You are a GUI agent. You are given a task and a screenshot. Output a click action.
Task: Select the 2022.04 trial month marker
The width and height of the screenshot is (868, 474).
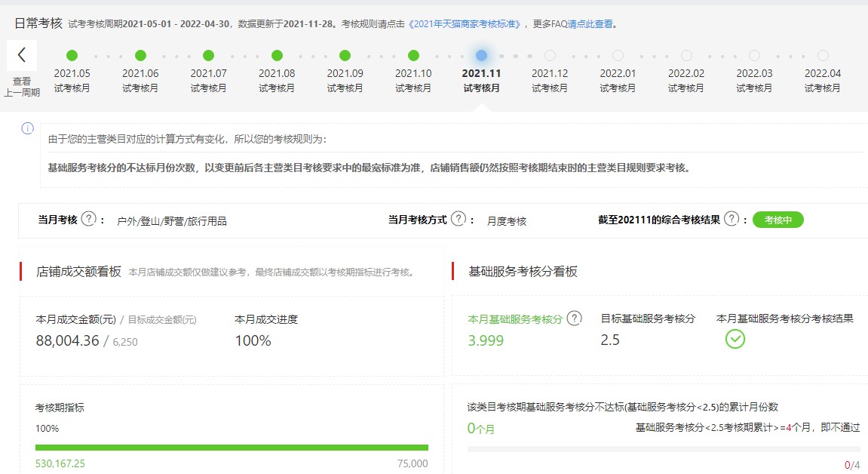(x=824, y=55)
